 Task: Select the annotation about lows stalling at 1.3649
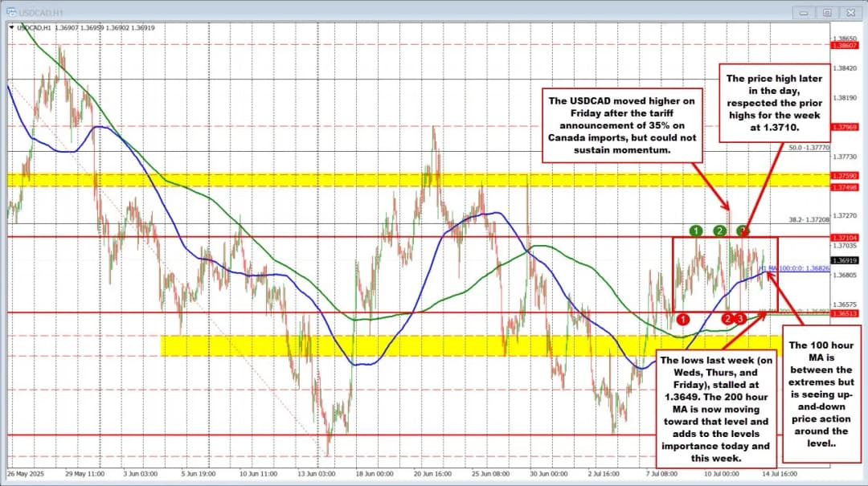(716, 408)
